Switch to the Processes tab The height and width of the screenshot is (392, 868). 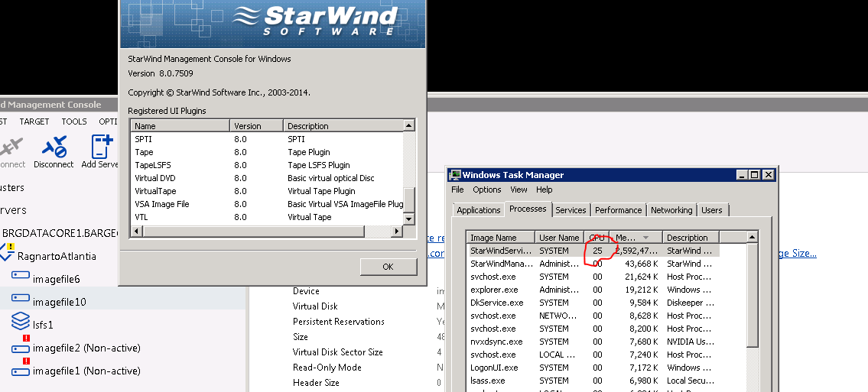[x=528, y=209]
